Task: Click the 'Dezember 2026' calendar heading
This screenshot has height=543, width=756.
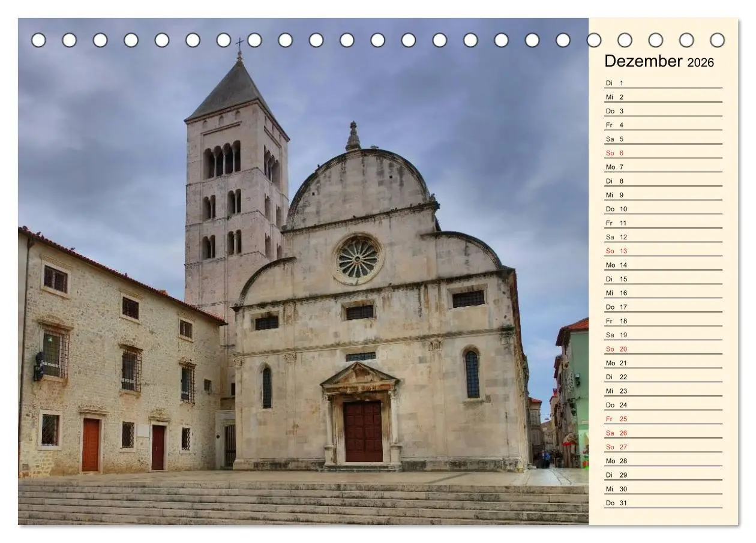Action: (659, 61)
